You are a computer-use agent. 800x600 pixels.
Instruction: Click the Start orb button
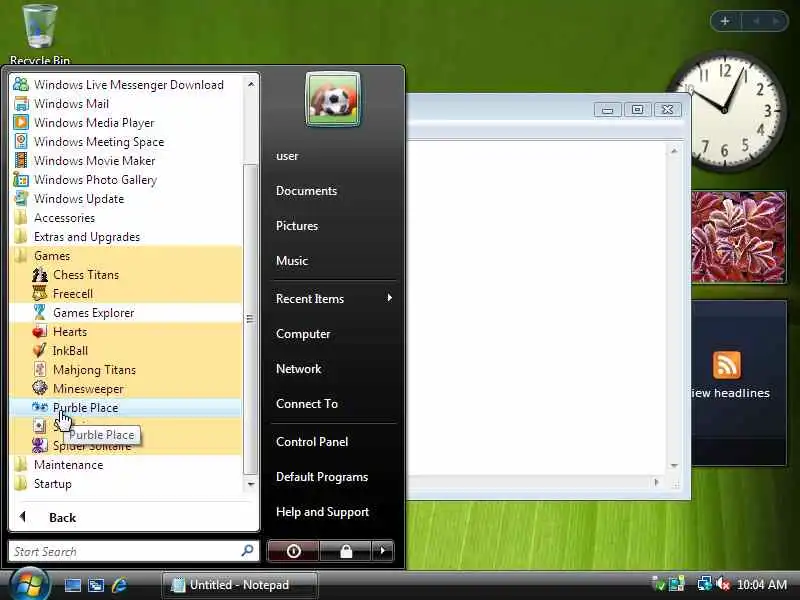click(29, 584)
